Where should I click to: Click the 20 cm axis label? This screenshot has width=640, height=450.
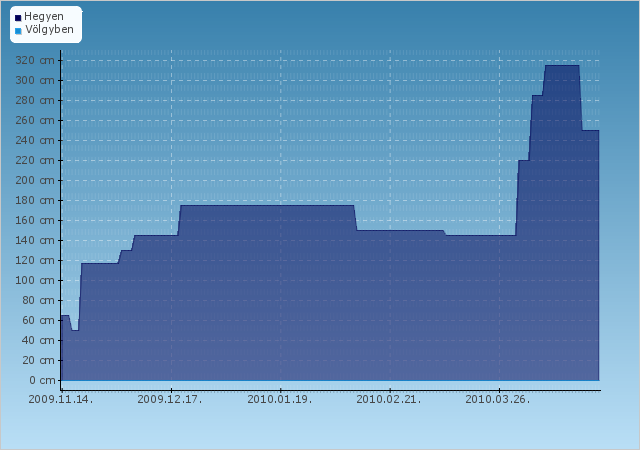tap(38, 361)
